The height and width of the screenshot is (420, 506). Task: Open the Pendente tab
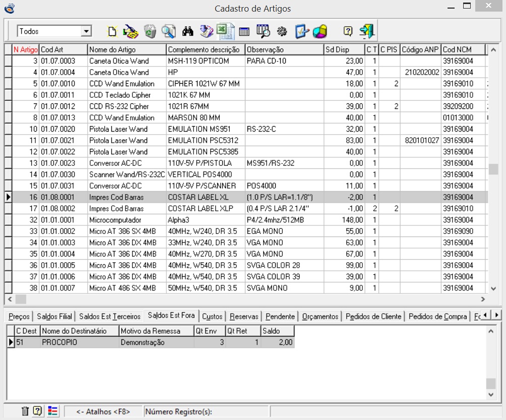click(280, 316)
